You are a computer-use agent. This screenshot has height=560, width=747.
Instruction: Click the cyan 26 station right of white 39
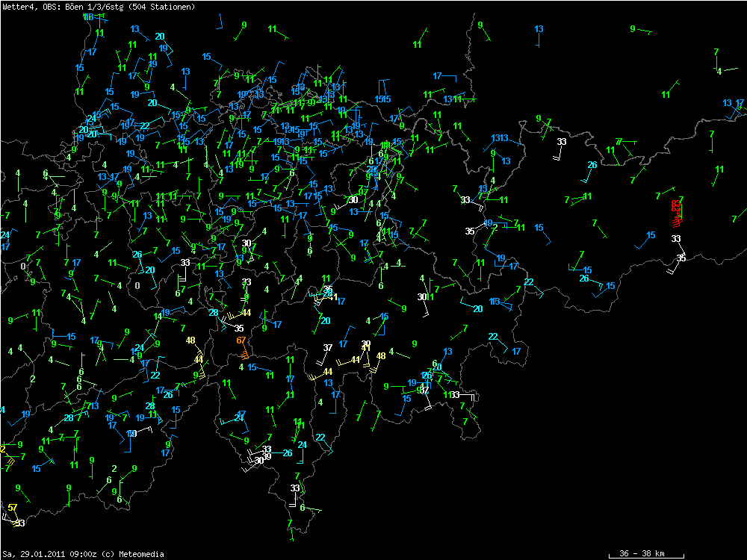point(287,452)
